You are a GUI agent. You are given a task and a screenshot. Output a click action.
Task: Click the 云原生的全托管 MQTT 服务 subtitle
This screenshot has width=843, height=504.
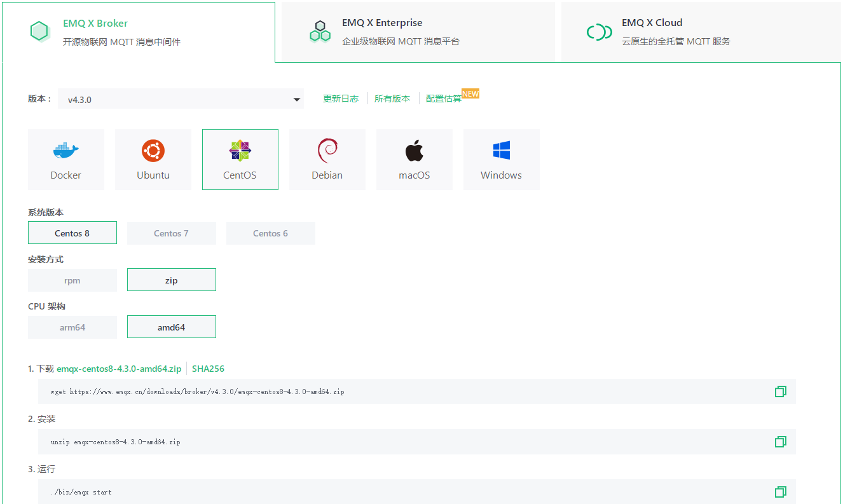tap(676, 41)
